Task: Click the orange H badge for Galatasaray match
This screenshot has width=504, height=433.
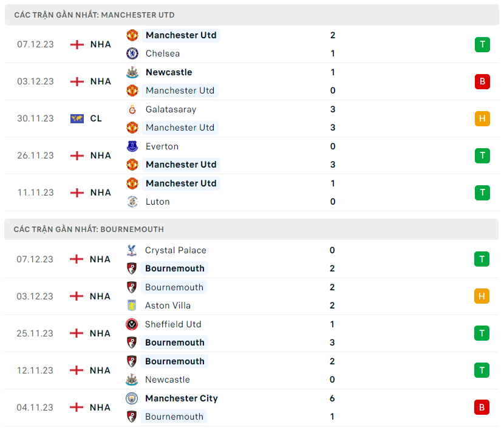Action: 482,118
